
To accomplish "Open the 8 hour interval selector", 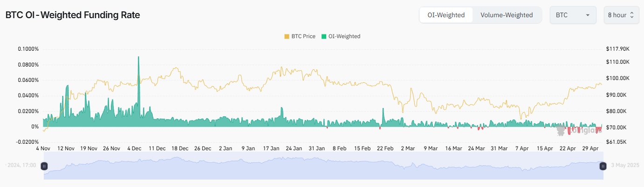I will coord(617,15).
